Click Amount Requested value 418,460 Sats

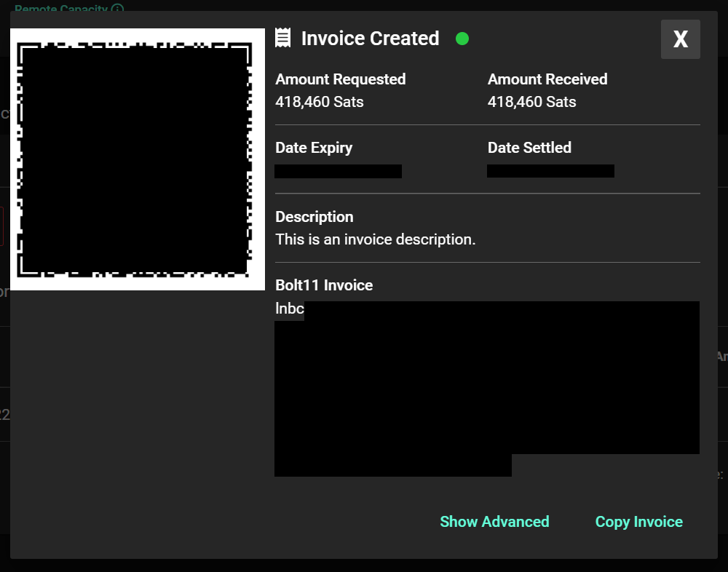[320, 102]
